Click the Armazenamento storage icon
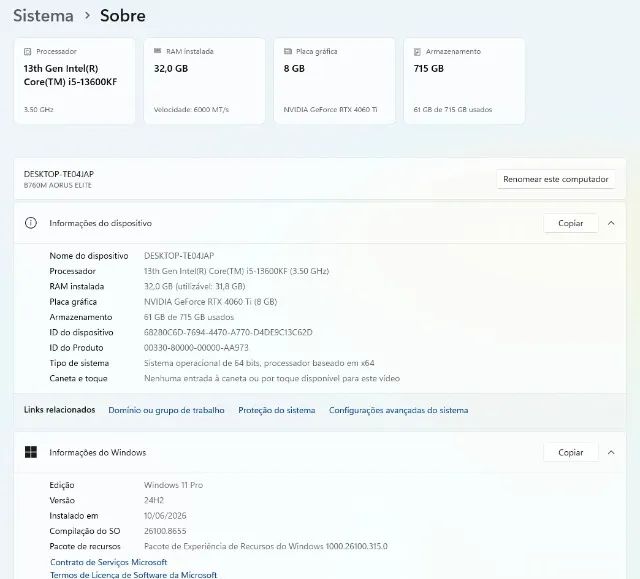This screenshot has height=579, width=640. (417, 52)
